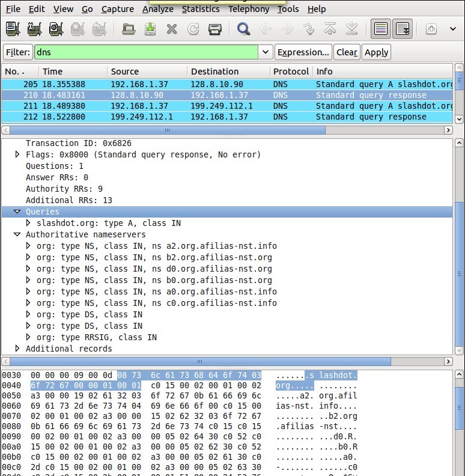465x476 pixels.
Task: Open the Edit menu
Action: coord(37,9)
